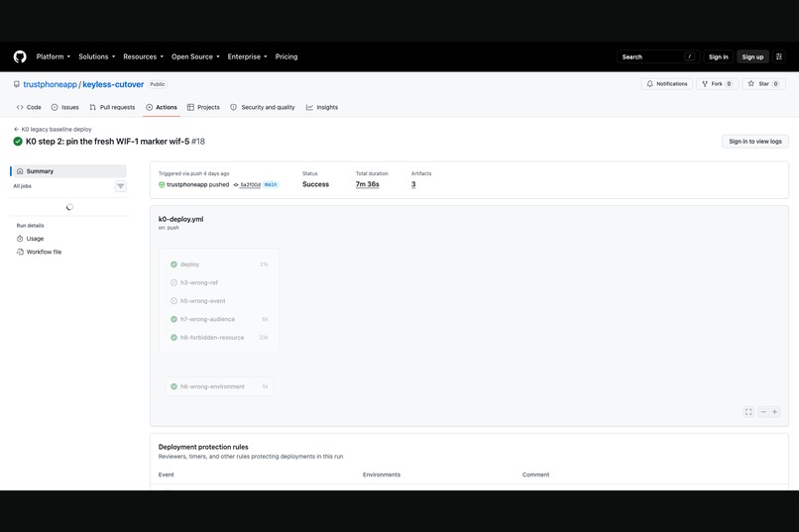
Task: Open Usage under Run details
Action: tap(31, 239)
